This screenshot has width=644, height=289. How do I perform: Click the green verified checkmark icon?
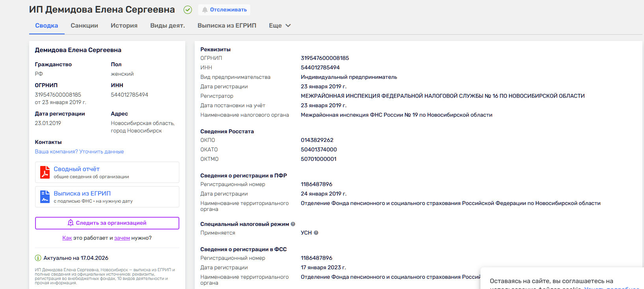click(x=188, y=10)
